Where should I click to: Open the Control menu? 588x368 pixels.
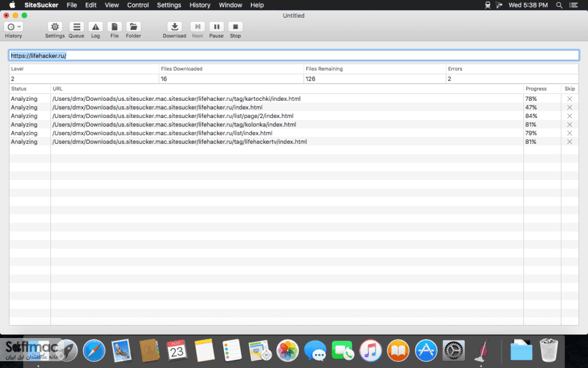(x=137, y=5)
